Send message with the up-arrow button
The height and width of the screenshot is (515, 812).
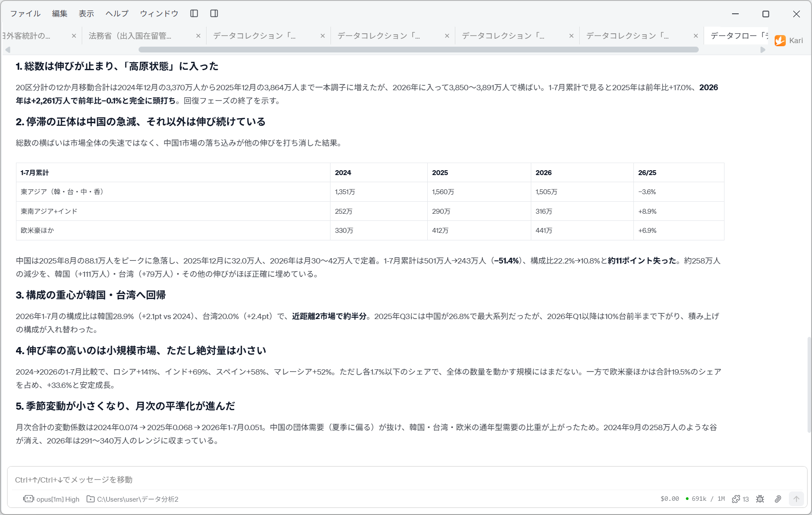pos(796,499)
